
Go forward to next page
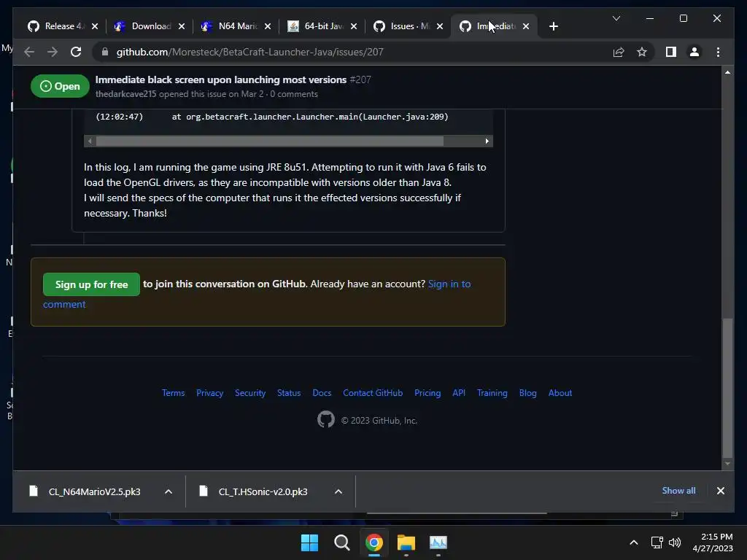[x=53, y=52]
